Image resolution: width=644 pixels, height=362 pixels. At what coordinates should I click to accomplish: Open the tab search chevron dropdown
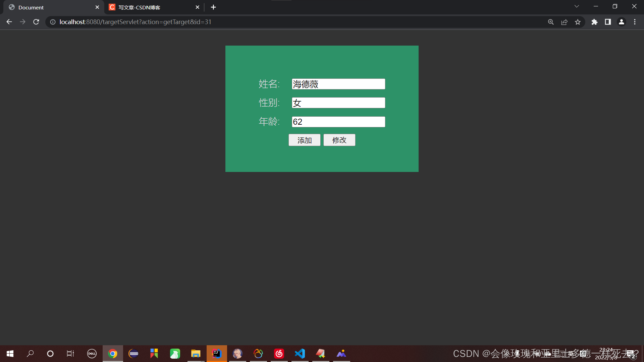pyautogui.click(x=577, y=6)
